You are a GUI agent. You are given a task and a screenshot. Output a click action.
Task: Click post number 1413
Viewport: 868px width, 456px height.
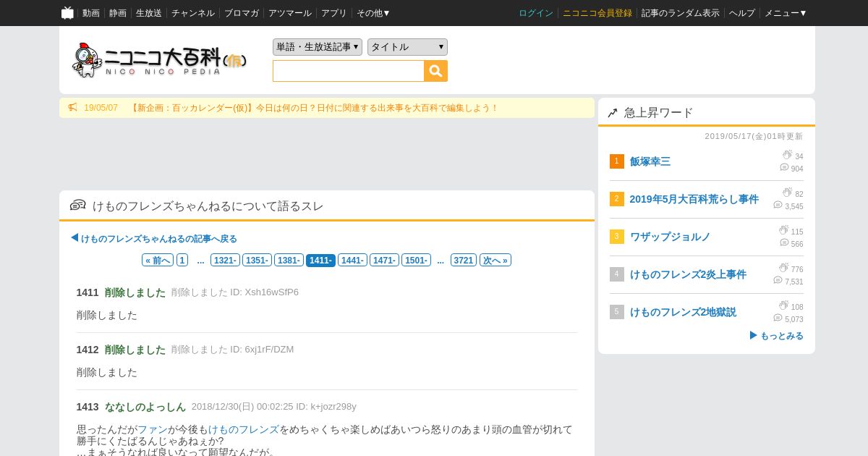(x=88, y=407)
